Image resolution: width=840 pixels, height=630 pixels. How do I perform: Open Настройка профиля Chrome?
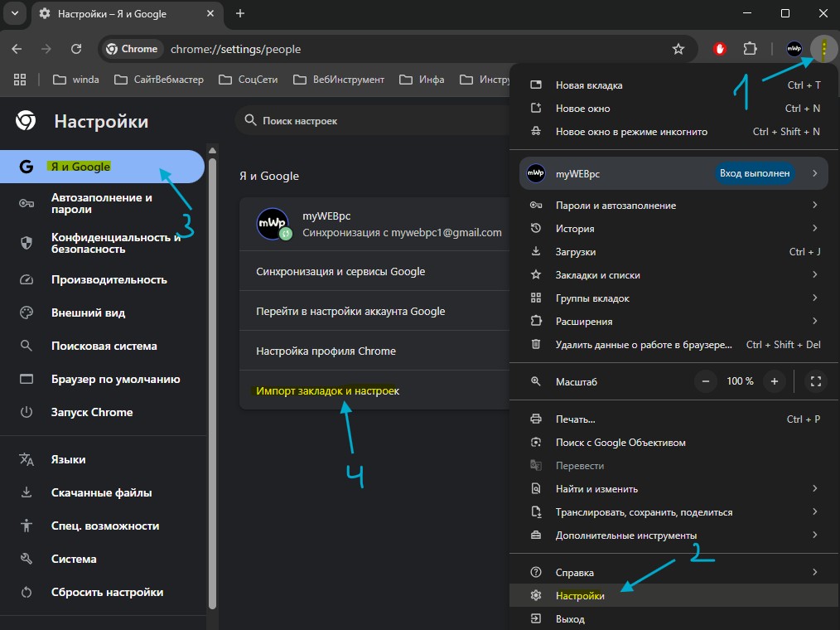374,351
